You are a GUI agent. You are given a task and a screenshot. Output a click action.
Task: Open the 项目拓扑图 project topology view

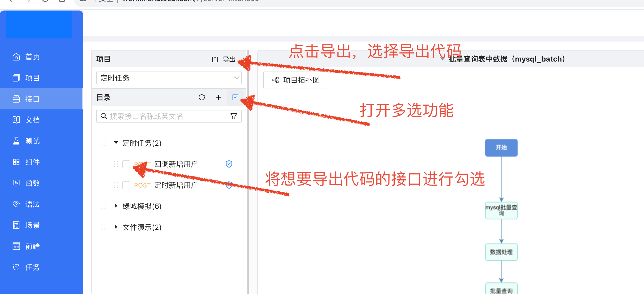(x=295, y=80)
